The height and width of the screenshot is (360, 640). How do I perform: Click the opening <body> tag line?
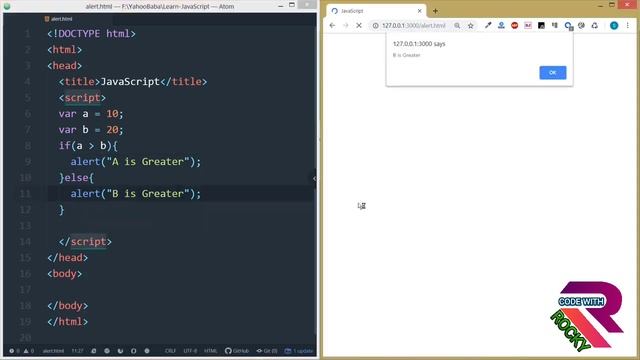(64, 273)
